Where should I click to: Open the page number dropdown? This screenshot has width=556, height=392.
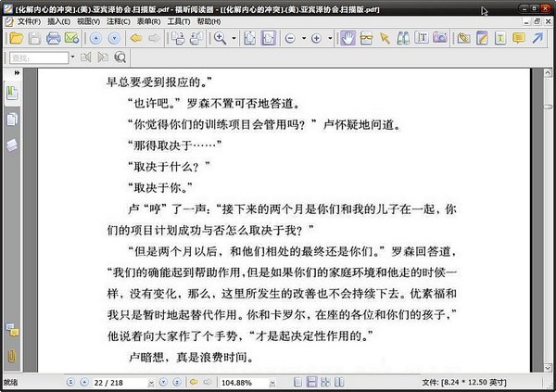[151, 383]
